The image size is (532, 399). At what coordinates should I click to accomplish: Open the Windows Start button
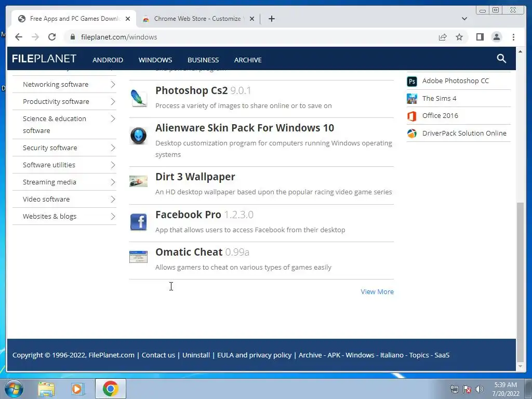pos(14,389)
